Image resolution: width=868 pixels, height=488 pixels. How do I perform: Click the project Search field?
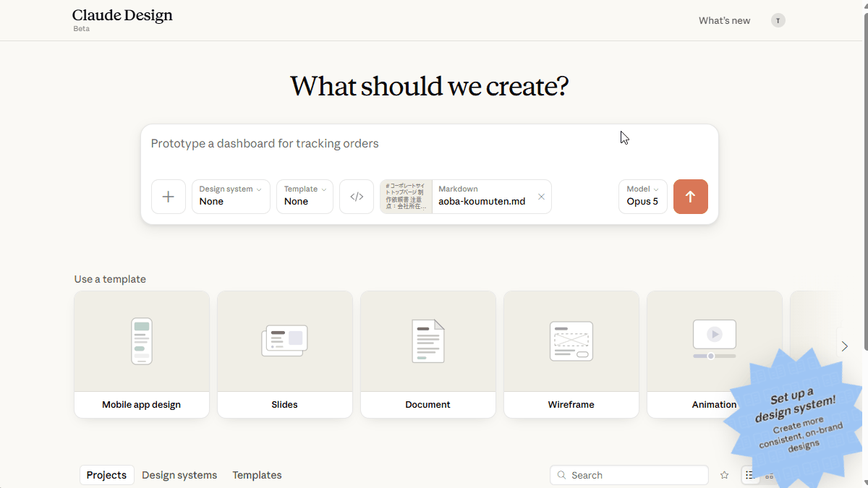[629, 475]
